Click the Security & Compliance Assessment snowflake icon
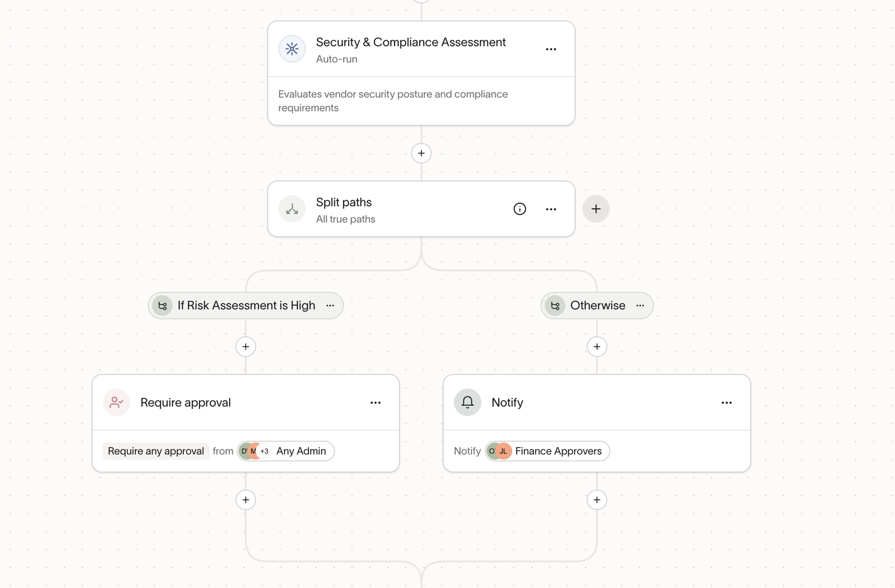This screenshot has width=895, height=588. (x=292, y=49)
